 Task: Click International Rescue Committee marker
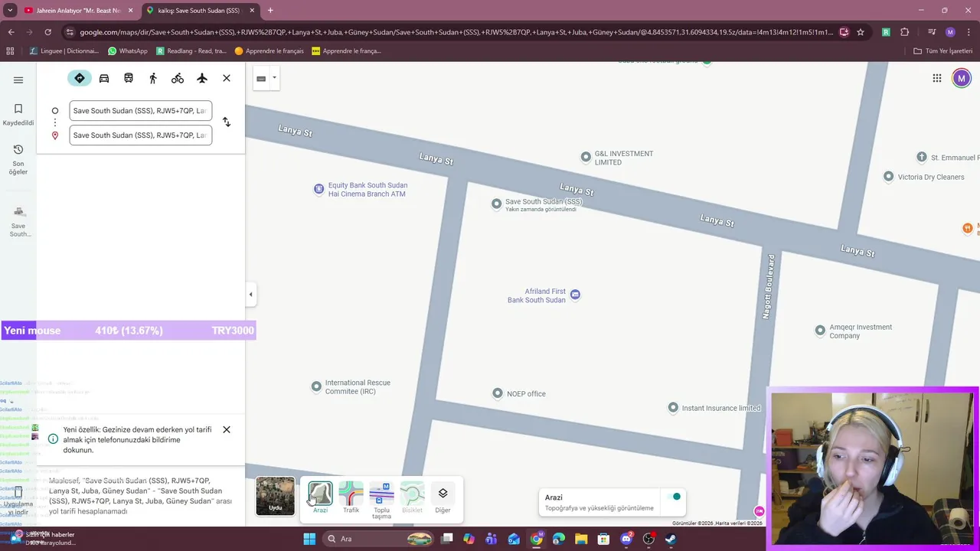(x=316, y=386)
